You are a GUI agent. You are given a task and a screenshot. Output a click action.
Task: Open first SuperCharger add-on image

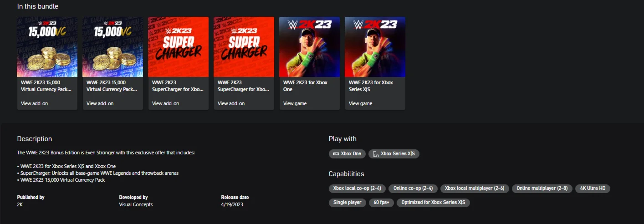coord(179,47)
